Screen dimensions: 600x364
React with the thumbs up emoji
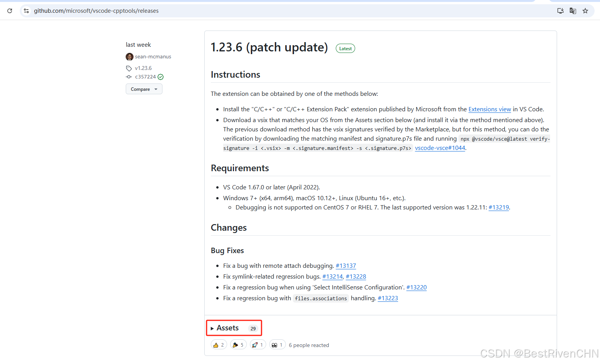pyautogui.click(x=219, y=345)
